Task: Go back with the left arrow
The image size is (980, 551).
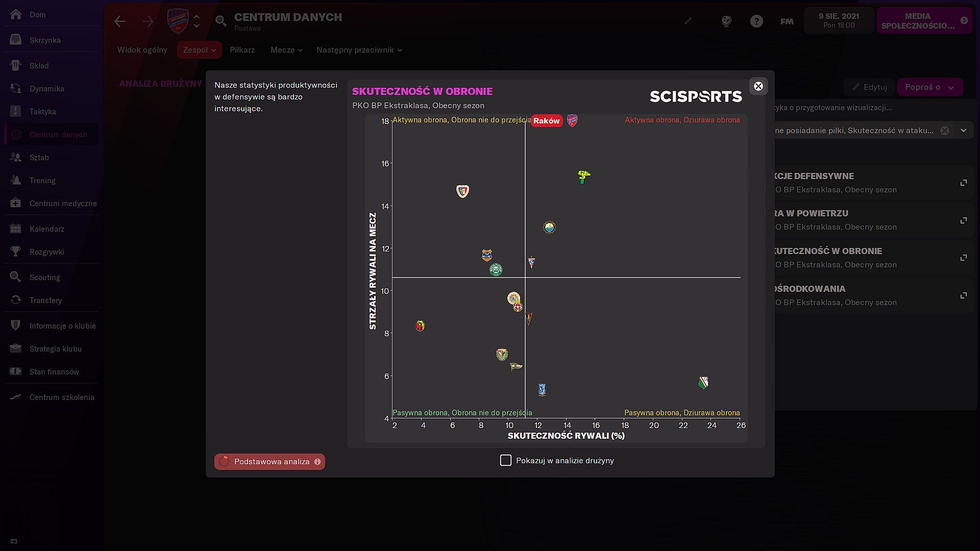Action: 120,21
